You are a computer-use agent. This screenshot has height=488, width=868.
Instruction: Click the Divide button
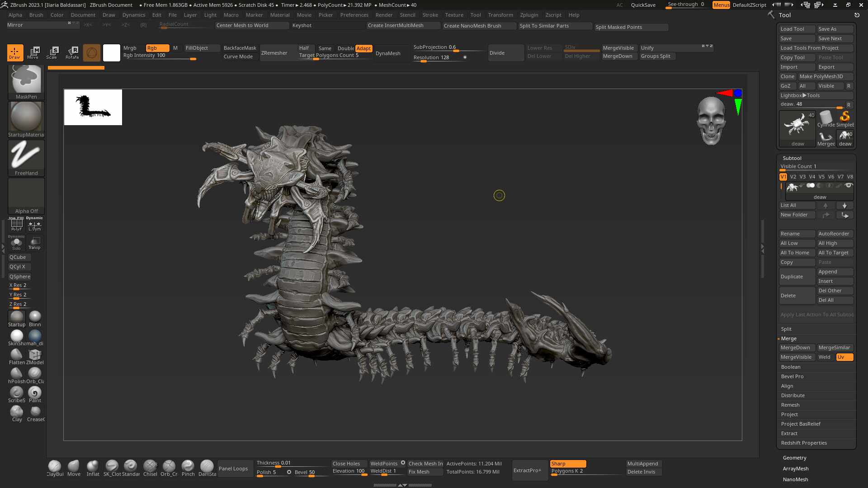point(506,53)
